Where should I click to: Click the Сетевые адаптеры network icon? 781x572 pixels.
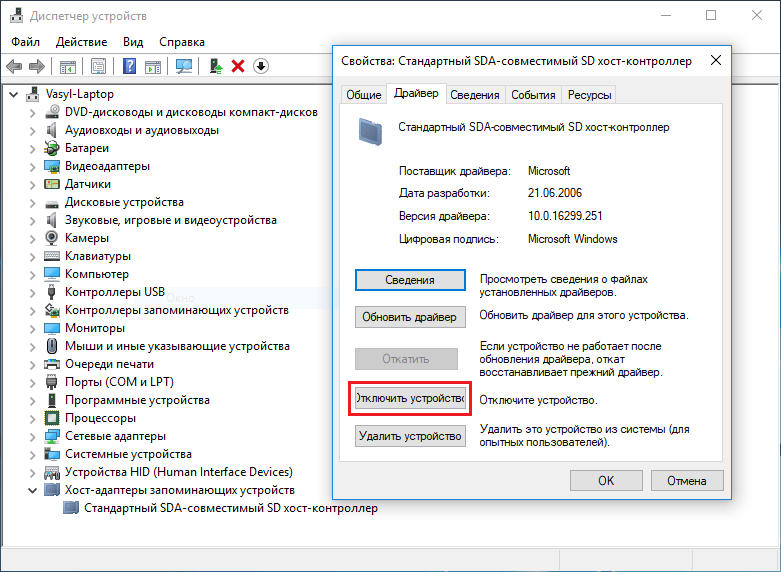coord(52,436)
